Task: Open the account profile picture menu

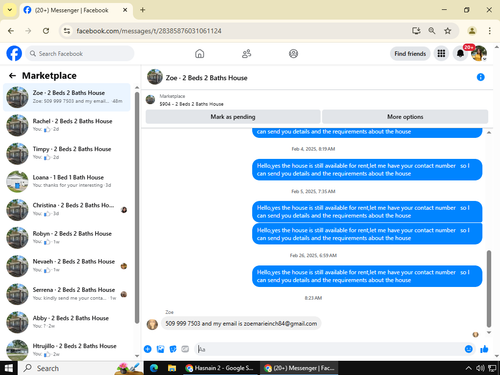Action: click(x=479, y=53)
